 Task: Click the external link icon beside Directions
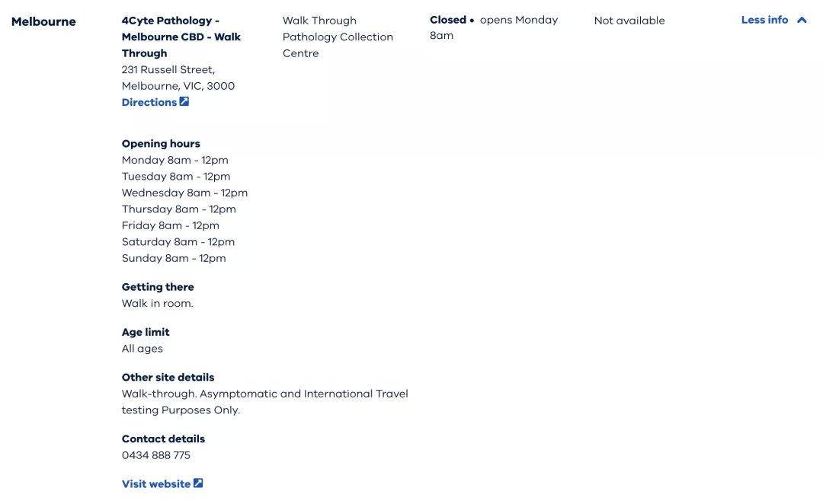click(184, 102)
